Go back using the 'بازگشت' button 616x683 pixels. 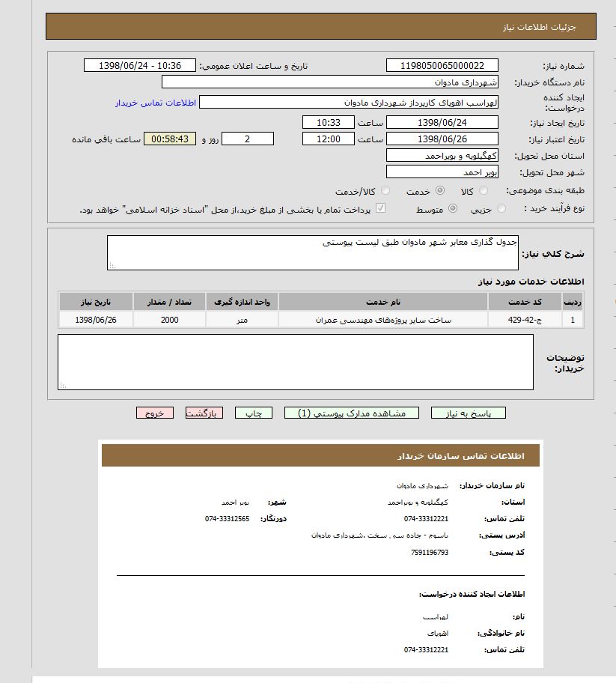point(204,413)
